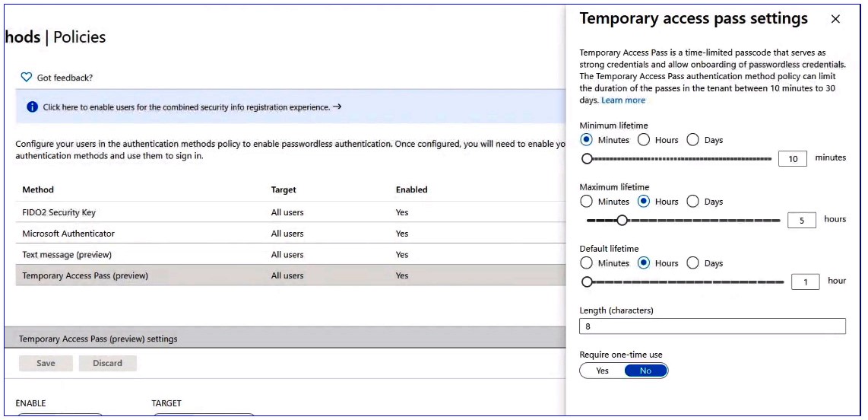Click the Length (characters) input field

712,326
